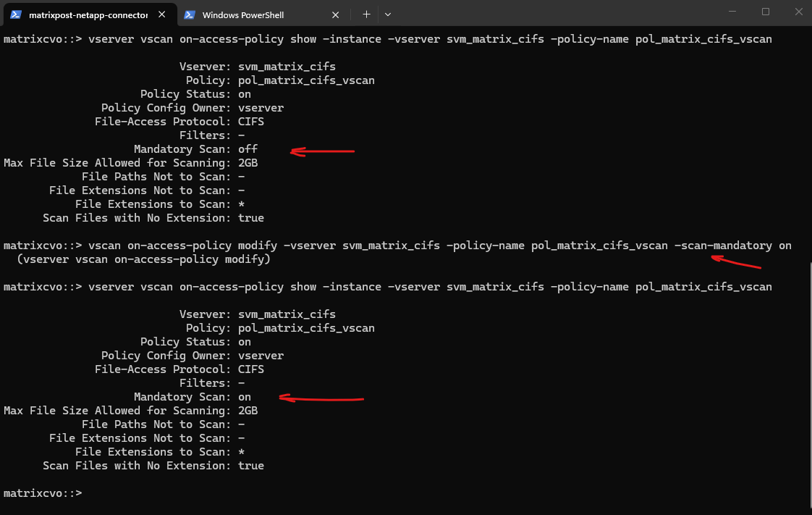Click the second Mandatory Scan value 'on'
The width and height of the screenshot is (812, 515).
245,397
